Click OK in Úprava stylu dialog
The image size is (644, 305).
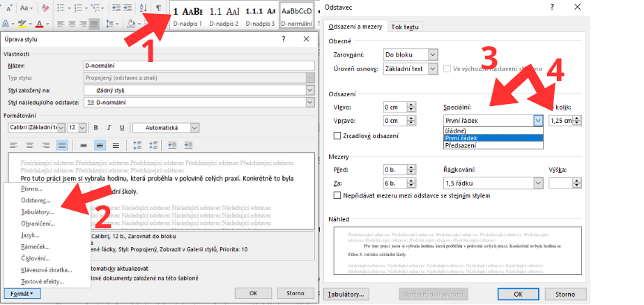[x=254, y=293]
